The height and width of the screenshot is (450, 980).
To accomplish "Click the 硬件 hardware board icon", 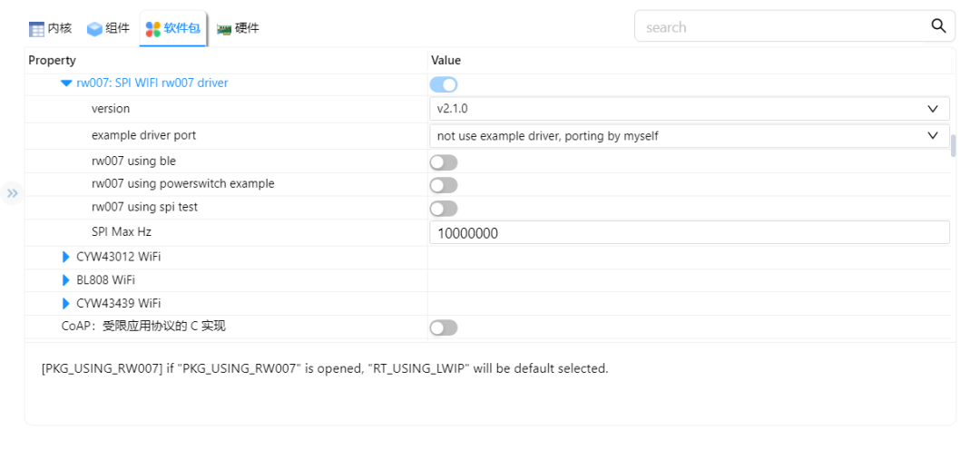I will point(224,29).
